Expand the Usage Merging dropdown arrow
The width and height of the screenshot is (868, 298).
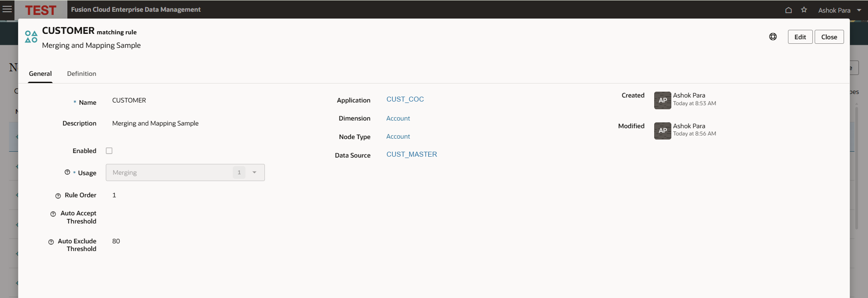(255, 172)
